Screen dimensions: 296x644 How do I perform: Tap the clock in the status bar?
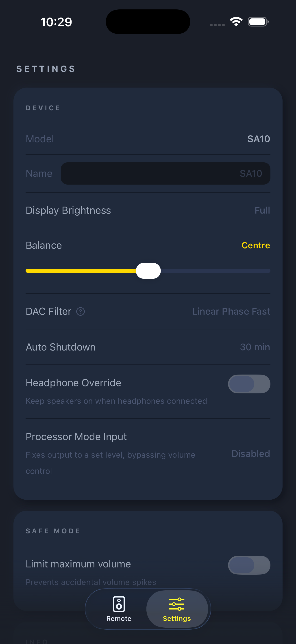[x=56, y=22]
